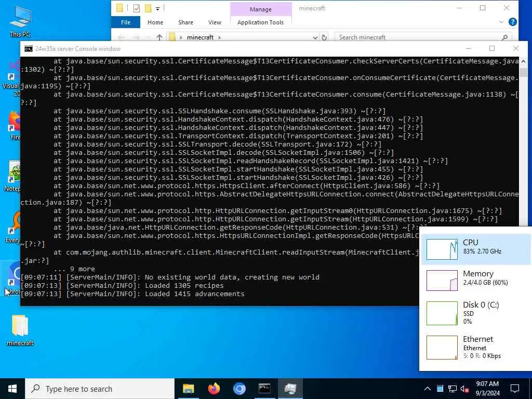The height and width of the screenshot is (399, 532).
Task: Select the Disk 0 (C:) panel
Action: [x=476, y=313]
